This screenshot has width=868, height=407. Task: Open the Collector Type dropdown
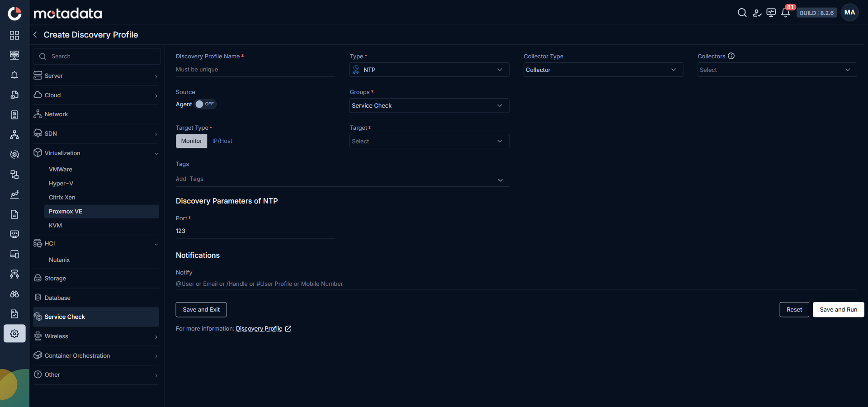(603, 70)
